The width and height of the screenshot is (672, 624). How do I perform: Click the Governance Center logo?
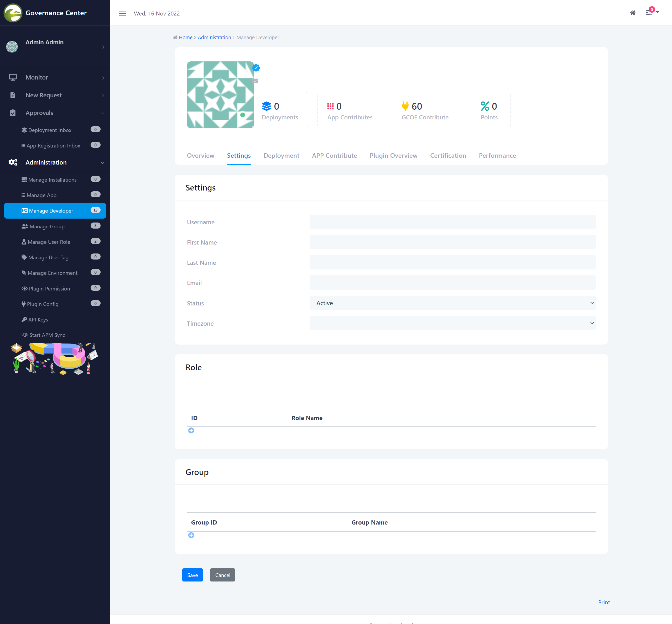pos(13,13)
